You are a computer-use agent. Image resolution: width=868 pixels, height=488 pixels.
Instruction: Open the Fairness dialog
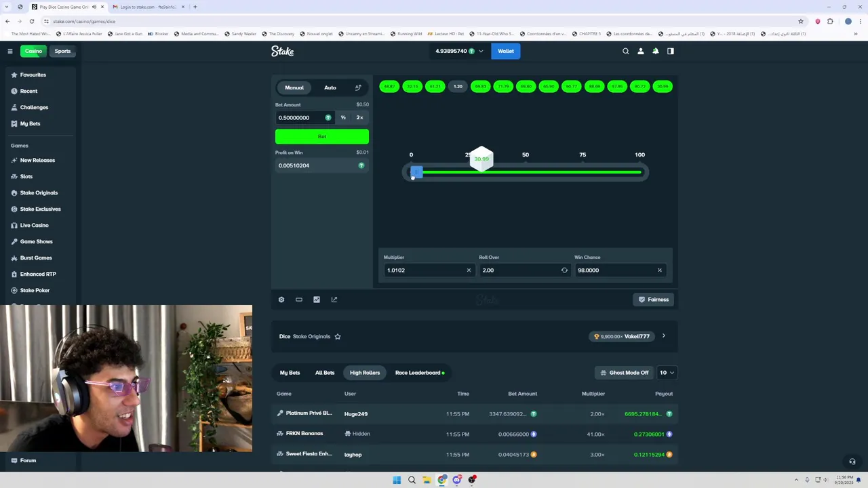point(654,300)
